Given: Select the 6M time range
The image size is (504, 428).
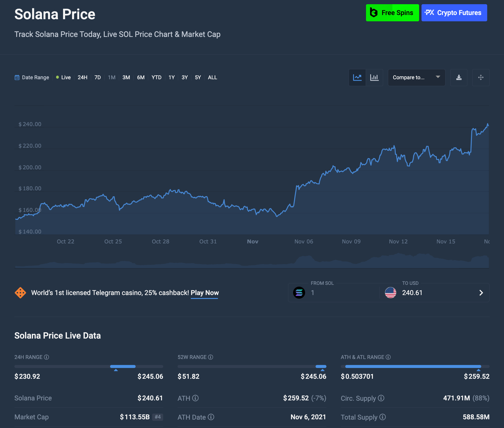Looking at the screenshot, I should pos(141,77).
